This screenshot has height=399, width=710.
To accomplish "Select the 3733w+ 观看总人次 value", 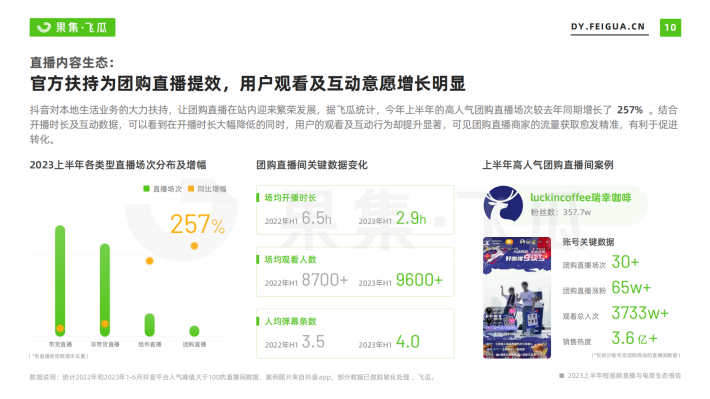I will 640,313.
